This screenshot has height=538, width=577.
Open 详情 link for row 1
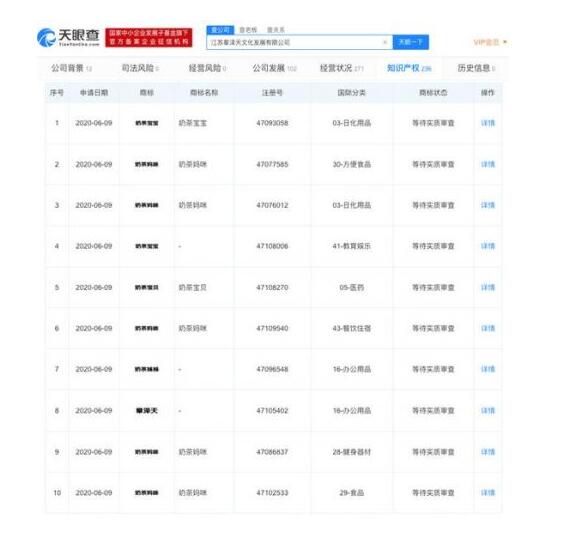[x=488, y=123]
